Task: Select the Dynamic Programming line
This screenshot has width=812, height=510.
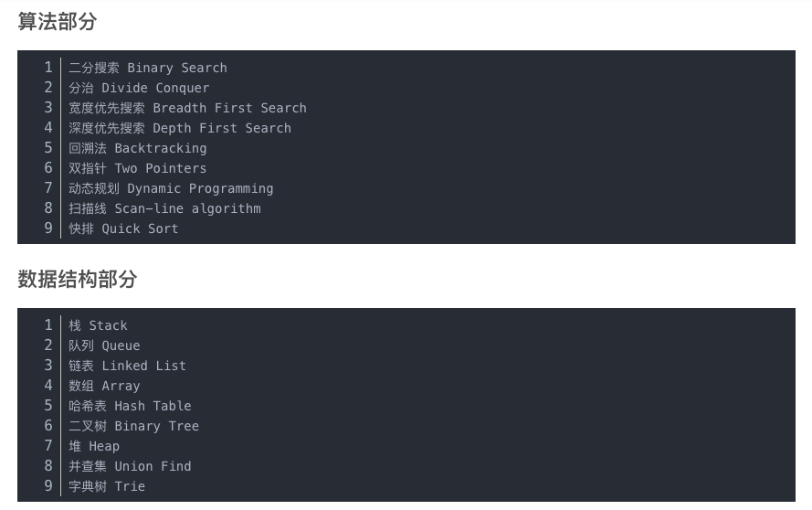Action: click(171, 188)
